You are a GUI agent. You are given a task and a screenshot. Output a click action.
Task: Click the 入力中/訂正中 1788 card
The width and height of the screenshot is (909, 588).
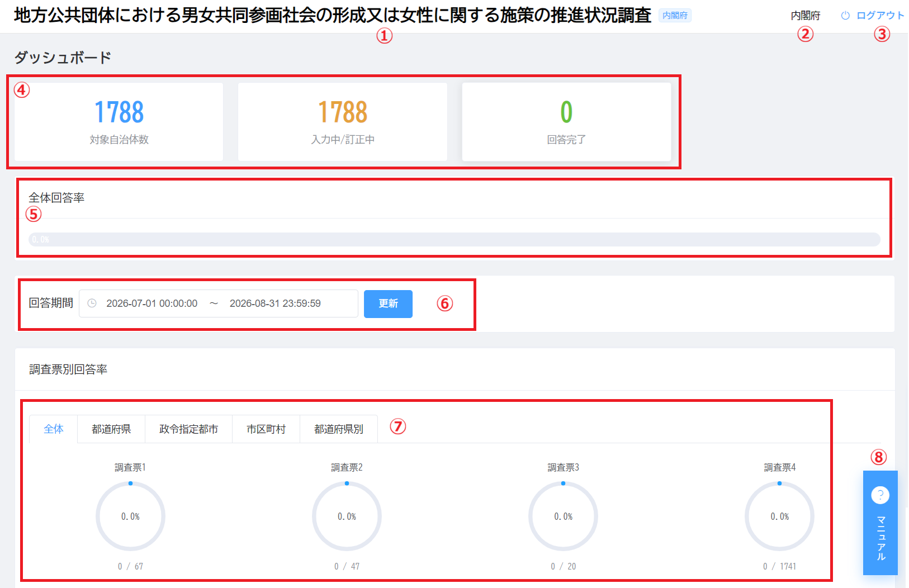tap(343, 122)
